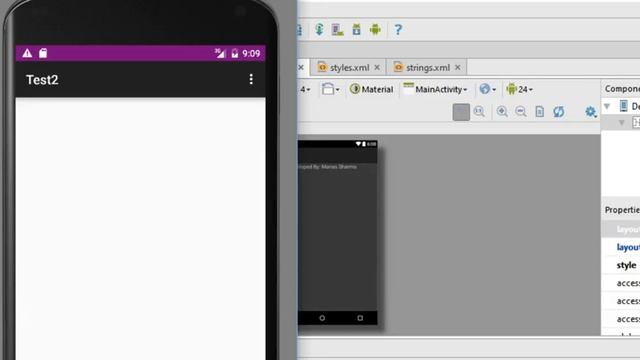
Task: Click the Component Tree panel header
Action: coord(621,89)
